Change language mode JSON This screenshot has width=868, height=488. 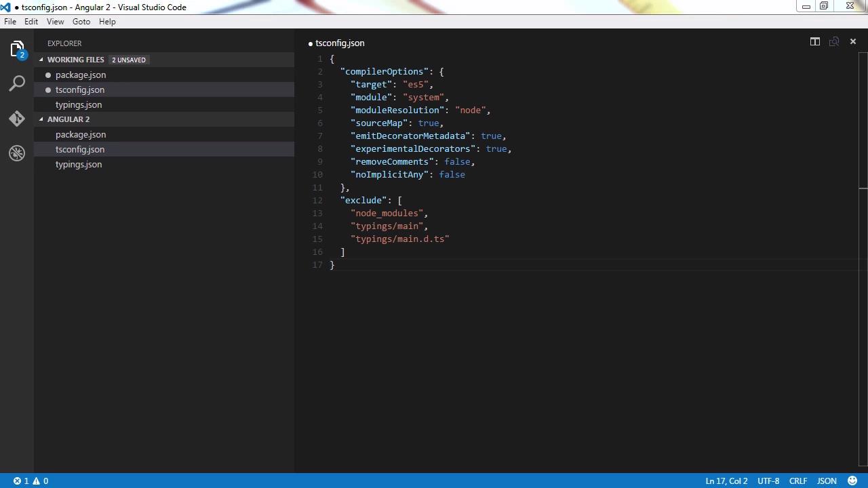tap(827, 481)
